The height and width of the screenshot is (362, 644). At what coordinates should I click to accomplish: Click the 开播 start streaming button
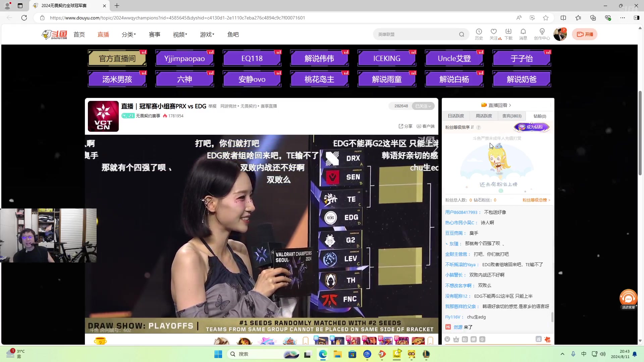tap(585, 34)
